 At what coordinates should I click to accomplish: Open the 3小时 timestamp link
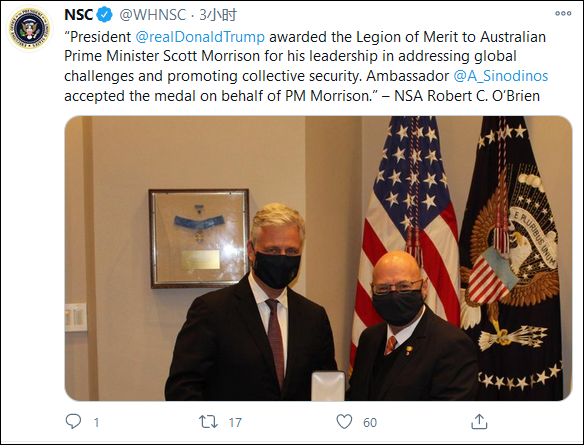click(218, 15)
